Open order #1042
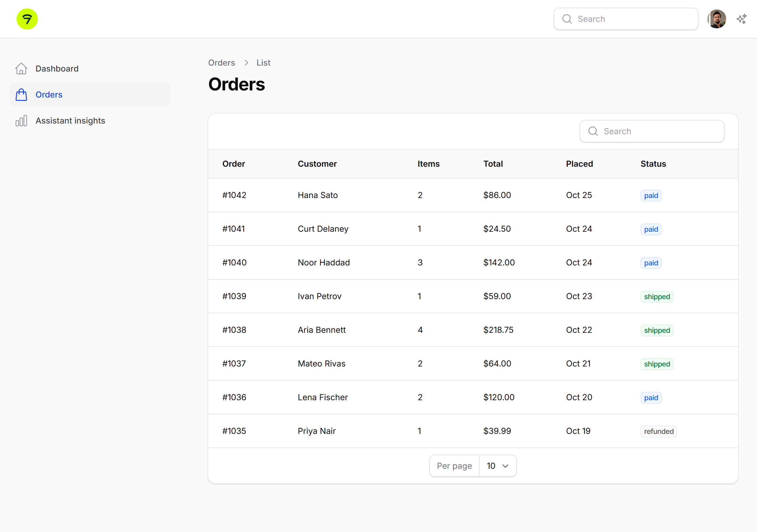This screenshot has width=757, height=532. 234,195
